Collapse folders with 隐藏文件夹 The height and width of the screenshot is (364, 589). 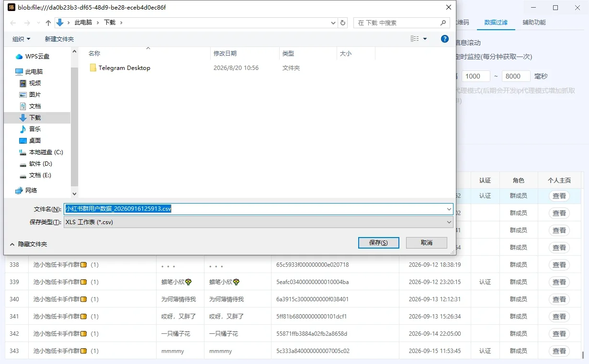point(28,244)
